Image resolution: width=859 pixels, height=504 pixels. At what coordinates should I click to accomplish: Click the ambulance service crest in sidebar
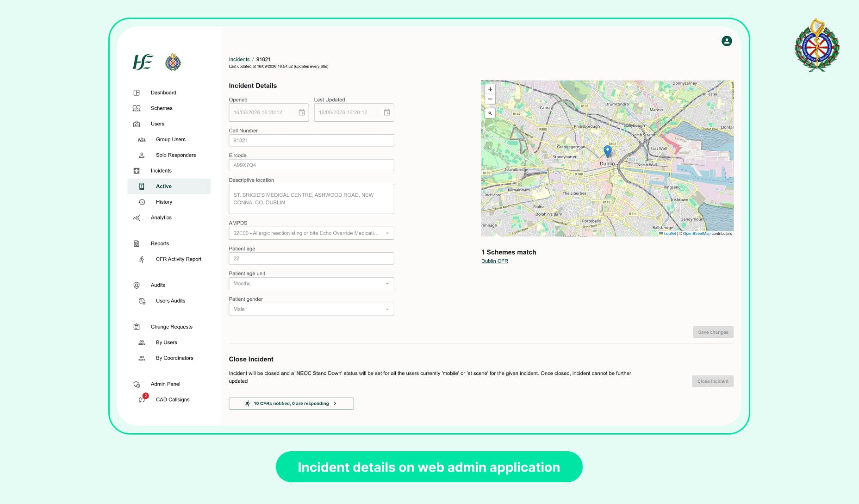[173, 62]
